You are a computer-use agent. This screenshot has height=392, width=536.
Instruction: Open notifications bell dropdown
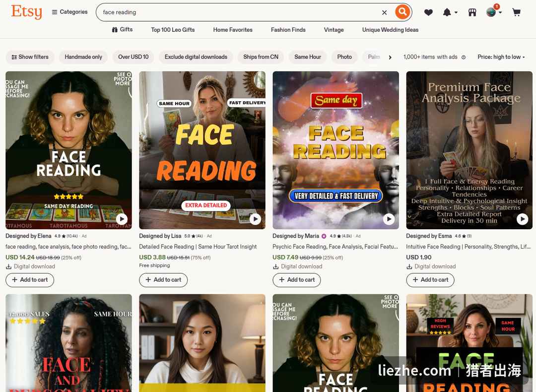click(x=450, y=12)
